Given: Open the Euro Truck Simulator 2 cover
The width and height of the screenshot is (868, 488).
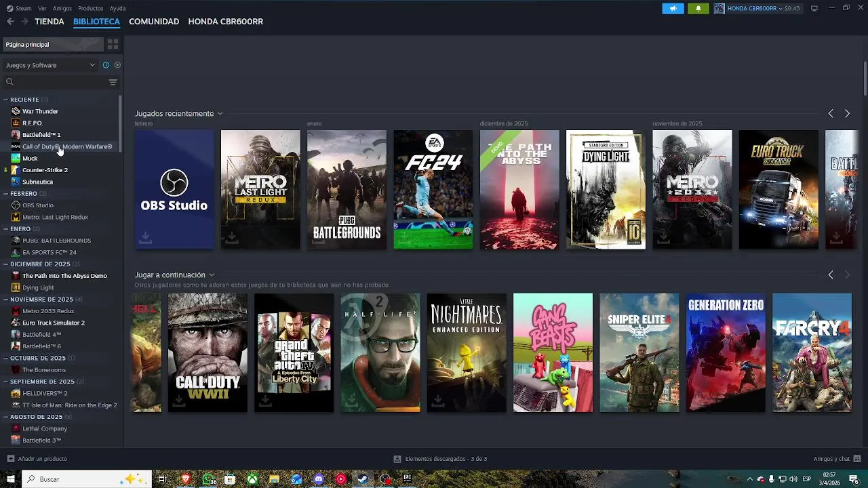Looking at the screenshot, I should (778, 190).
